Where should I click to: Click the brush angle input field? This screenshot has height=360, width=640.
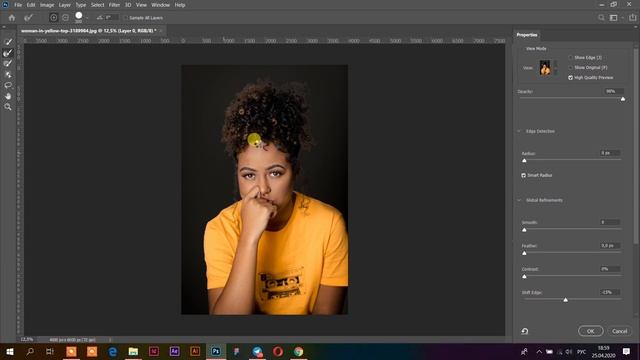pos(111,18)
